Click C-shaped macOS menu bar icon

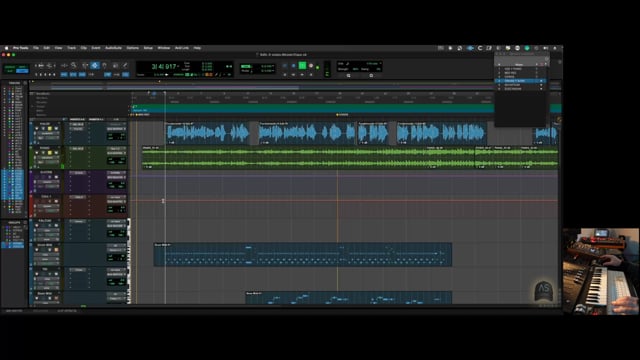[480, 48]
